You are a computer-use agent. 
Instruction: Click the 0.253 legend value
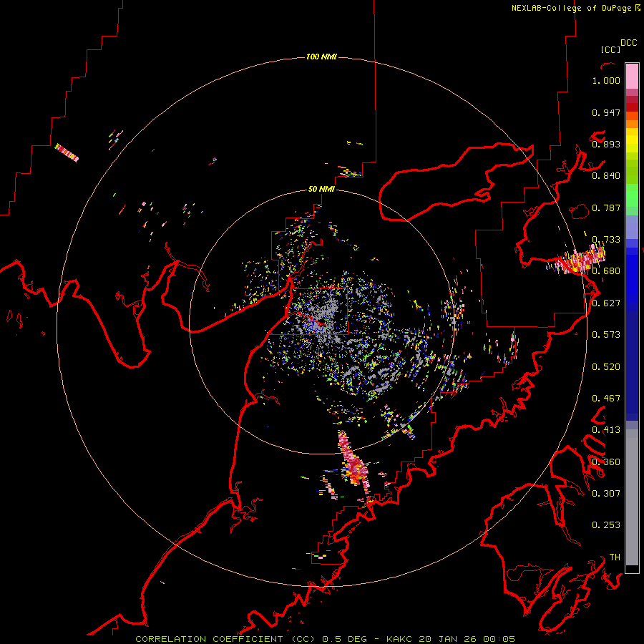(606, 525)
